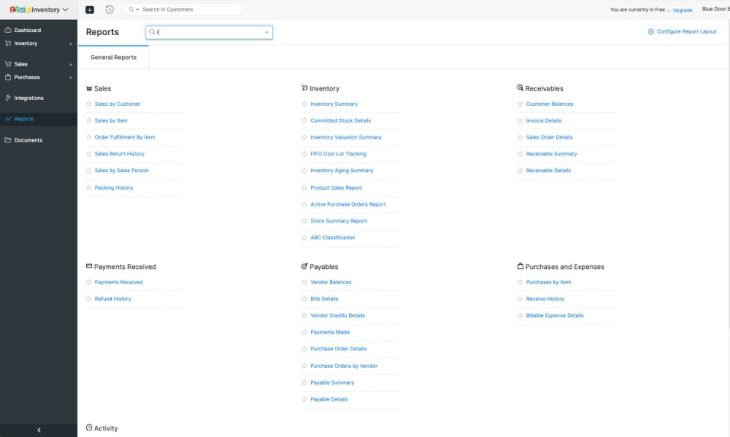
Task: Click the Dashboard icon in sidebar
Action: point(8,30)
